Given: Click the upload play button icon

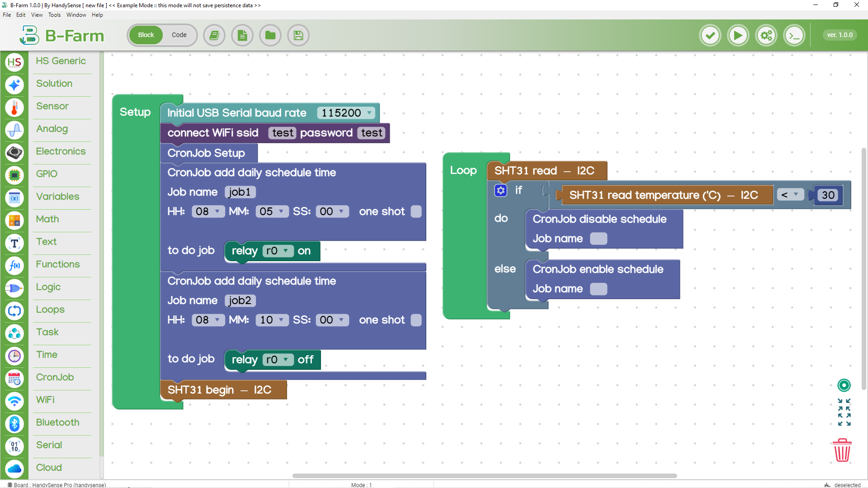Looking at the screenshot, I should coord(738,35).
